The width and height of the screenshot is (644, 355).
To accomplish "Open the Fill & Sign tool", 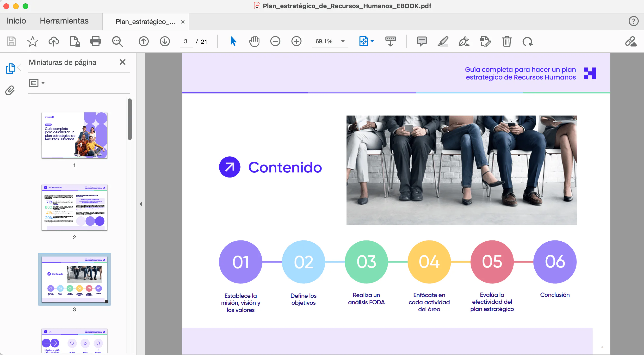I will tap(464, 42).
